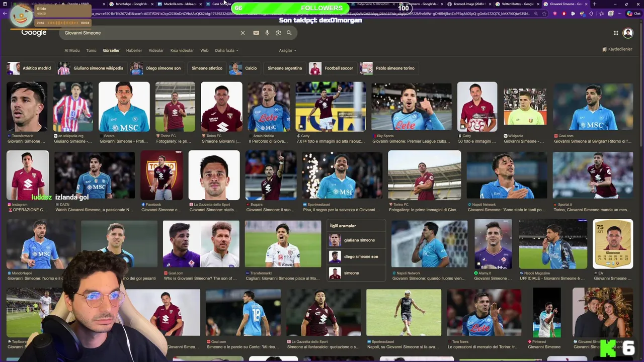The height and width of the screenshot is (362, 644).
Task: Open the Esquire Giovanni Simeone image
Action: [x=271, y=175]
